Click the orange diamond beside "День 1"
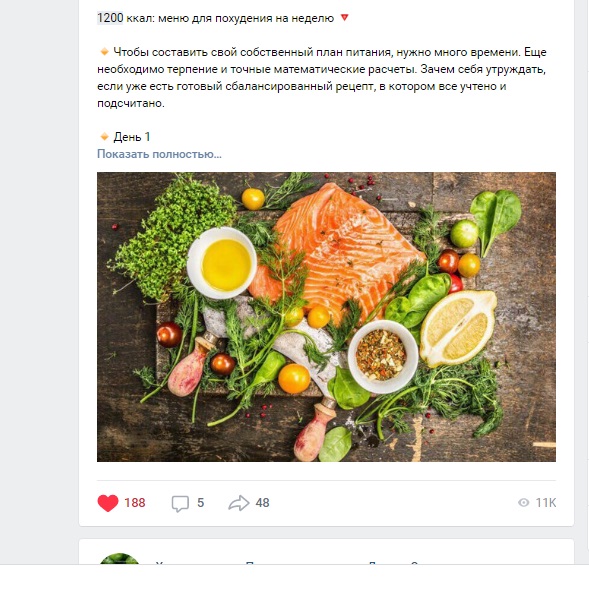Viewport: 589px width, 609px height. click(104, 136)
